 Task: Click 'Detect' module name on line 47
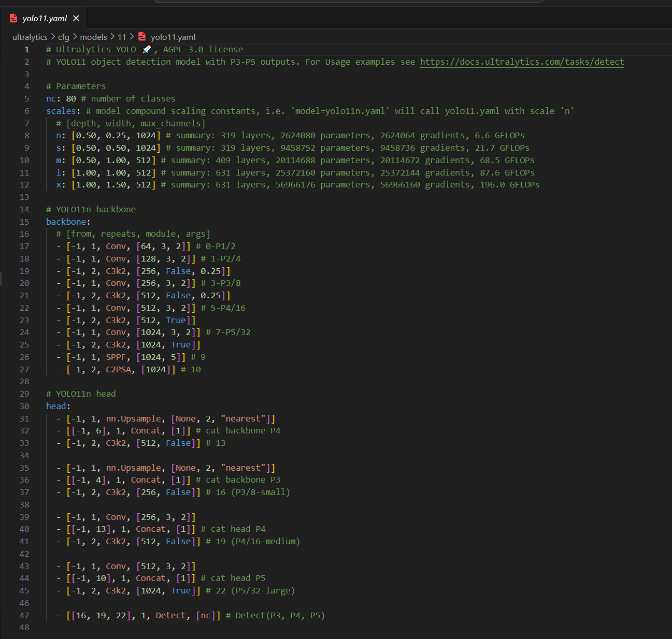(170, 615)
